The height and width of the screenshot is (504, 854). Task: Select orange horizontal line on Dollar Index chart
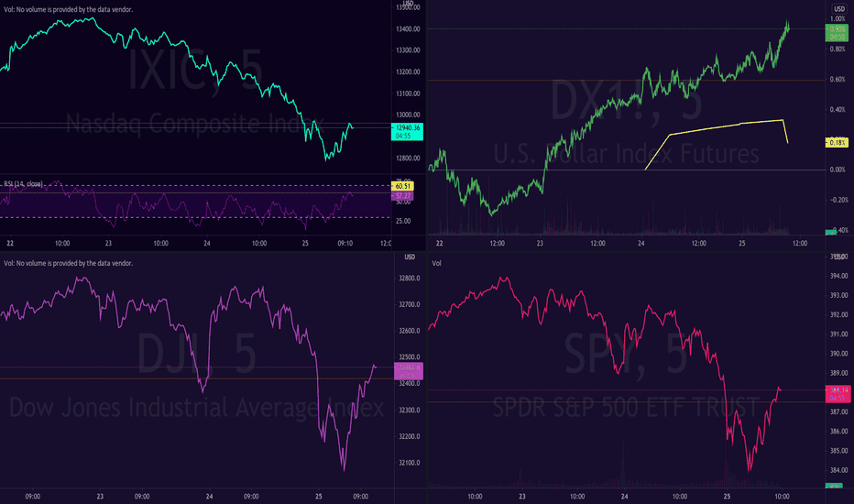[x=627, y=81]
